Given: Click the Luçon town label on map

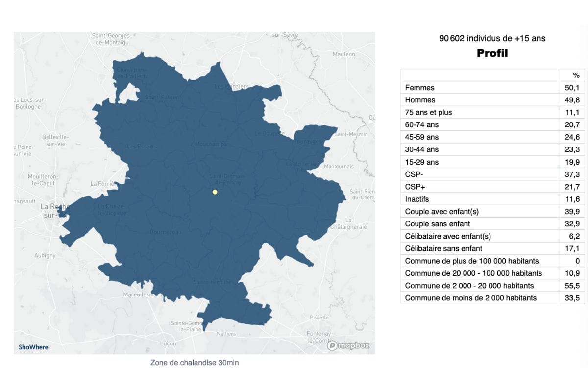Looking at the screenshot, I should click(x=168, y=343).
